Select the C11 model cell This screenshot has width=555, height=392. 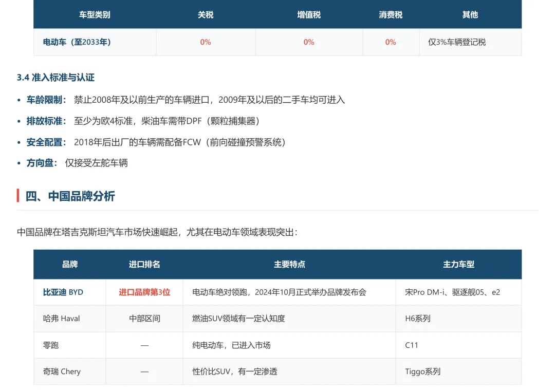click(x=459, y=345)
